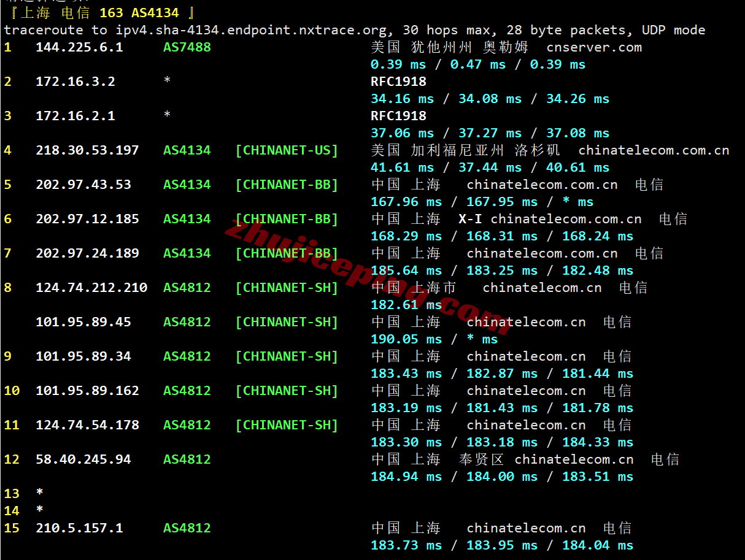Click latency 167.96 ms line

pos(482,202)
